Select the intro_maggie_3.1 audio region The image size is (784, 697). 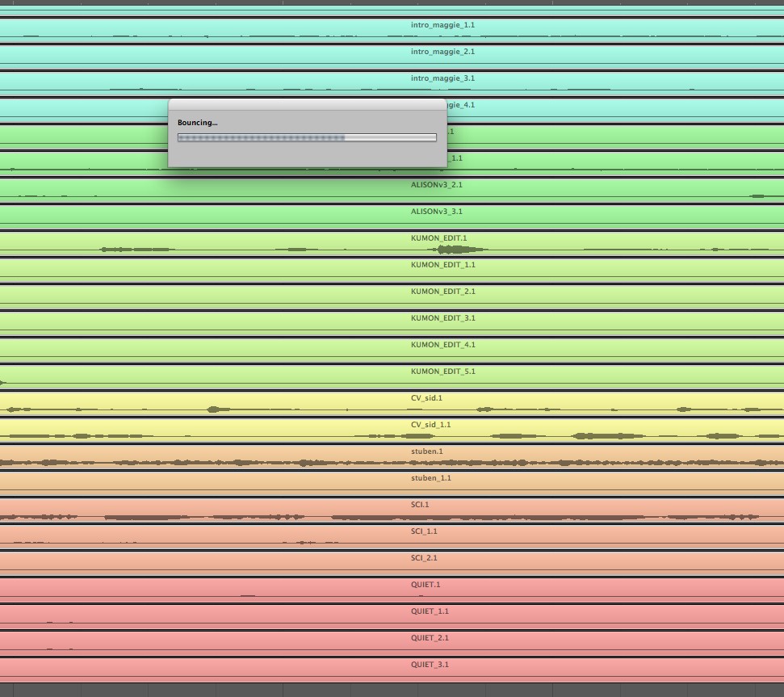tap(442, 83)
